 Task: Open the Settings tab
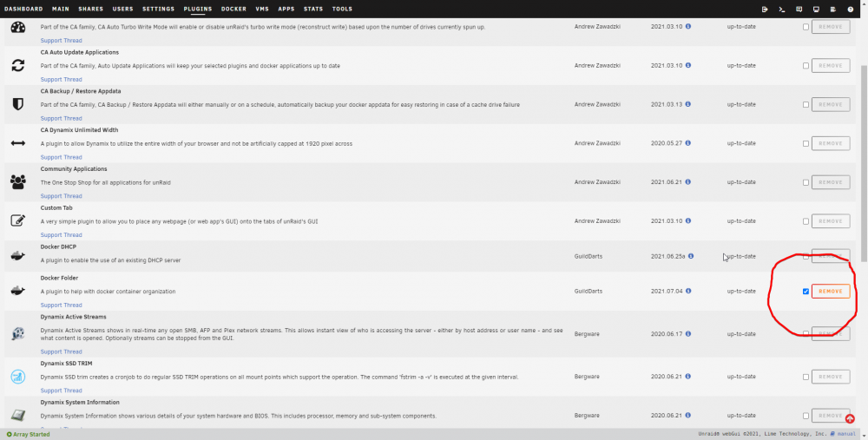[158, 9]
